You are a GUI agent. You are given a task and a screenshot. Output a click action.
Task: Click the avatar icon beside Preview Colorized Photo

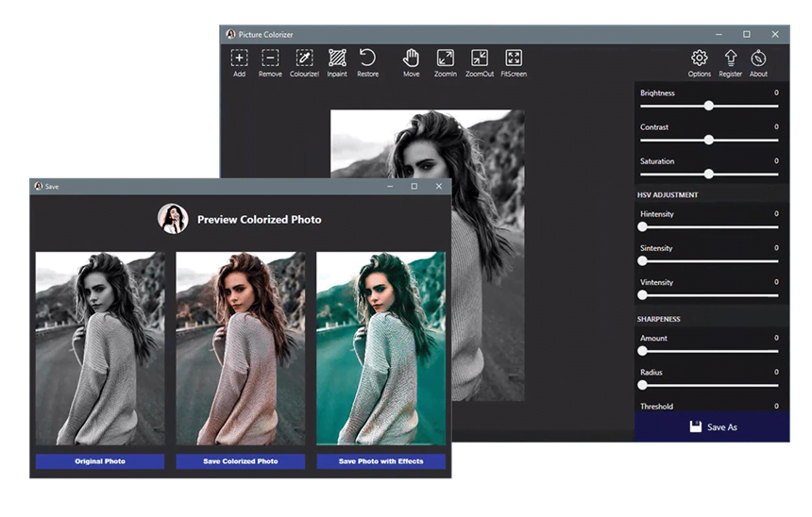coord(173,218)
